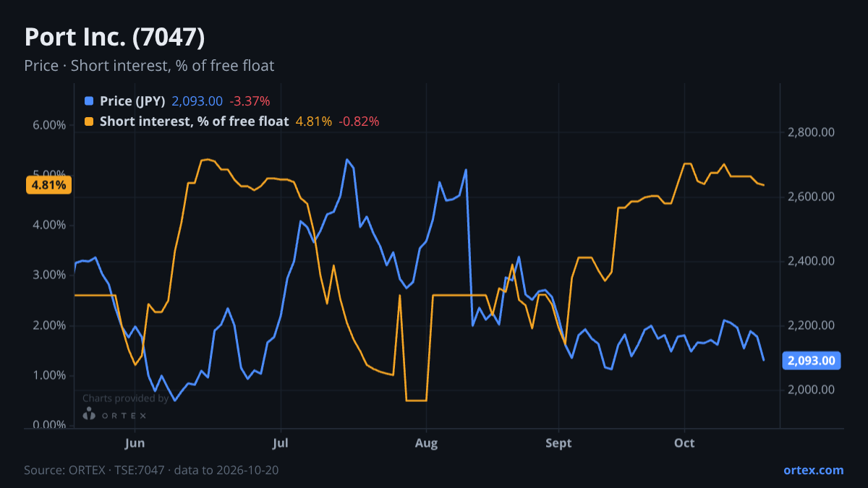The image size is (868, 488).
Task: Click the Price (JPY) legend label
Action: (x=133, y=101)
